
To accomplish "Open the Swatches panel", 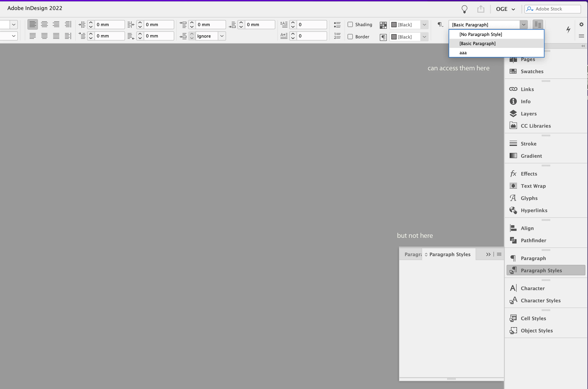I will [x=532, y=71].
